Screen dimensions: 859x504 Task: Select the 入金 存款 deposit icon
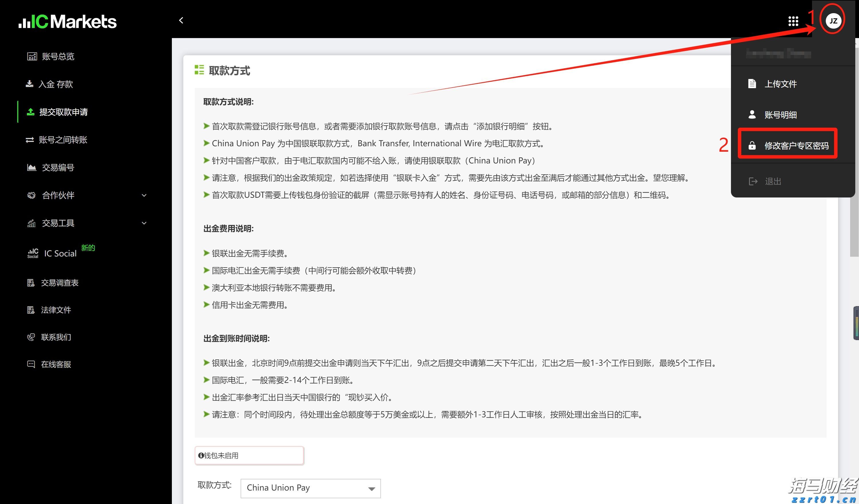(x=31, y=84)
